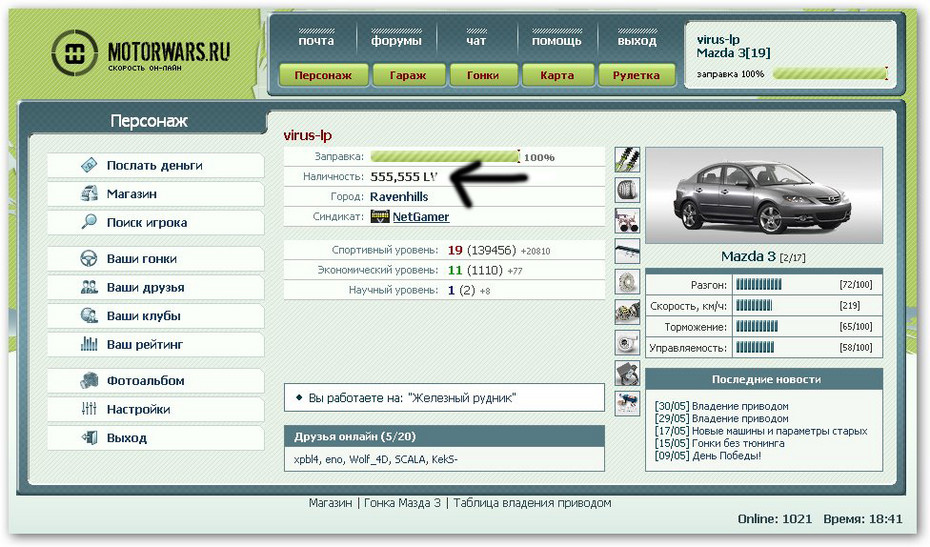This screenshot has width=930, height=547.
Task: Open Фотоальбом in the sidebar
Action: pos(156,380)
